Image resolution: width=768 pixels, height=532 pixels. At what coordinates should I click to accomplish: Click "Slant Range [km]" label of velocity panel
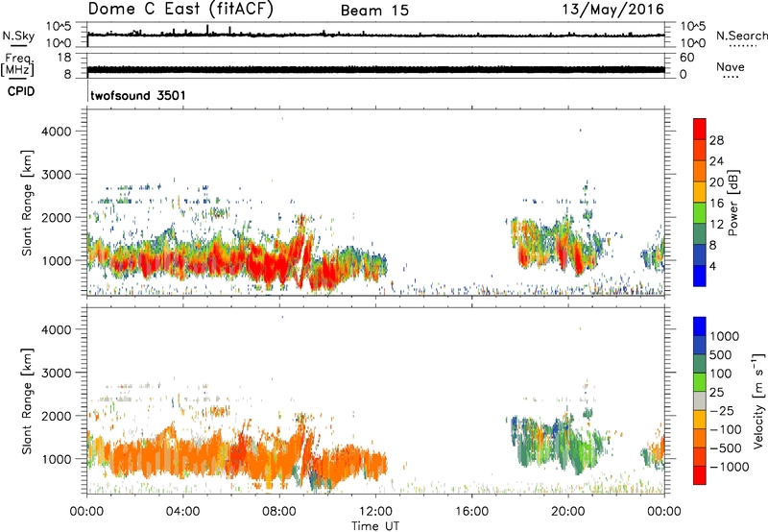tap(27, 401)
